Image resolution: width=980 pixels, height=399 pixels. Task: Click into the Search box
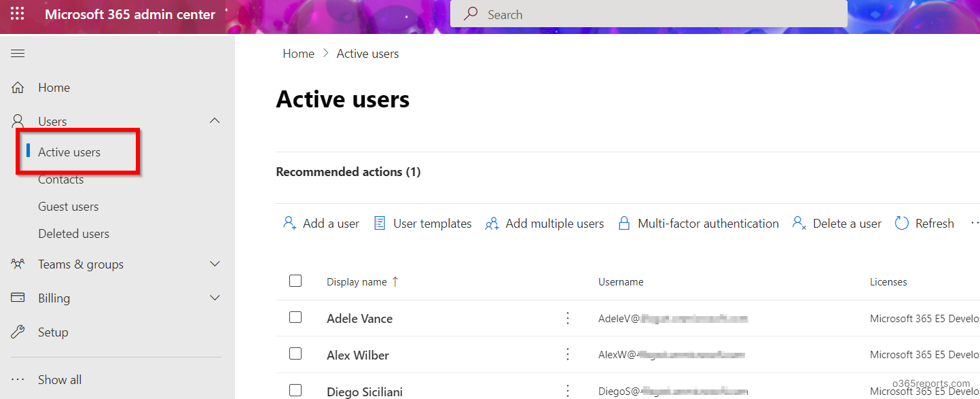click(649, 14)
